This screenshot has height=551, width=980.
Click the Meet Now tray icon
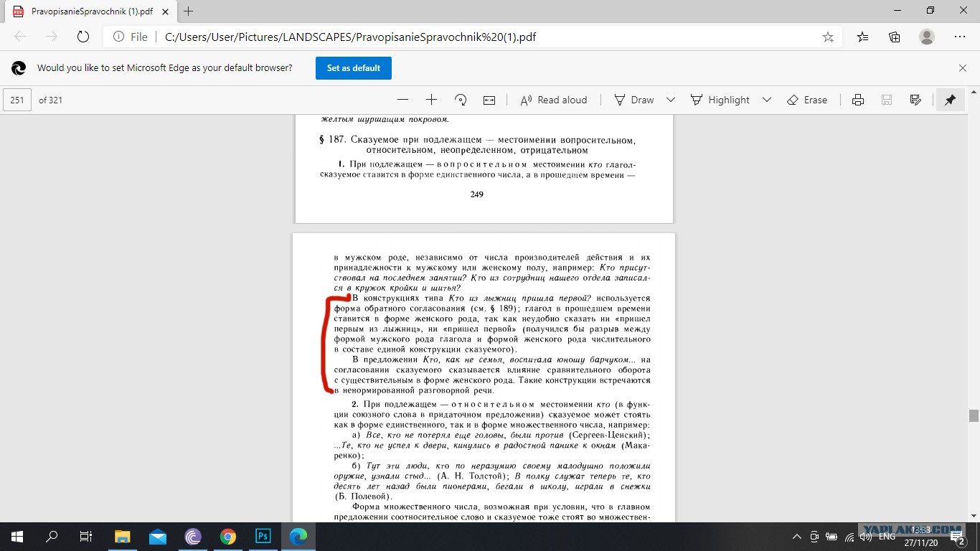click(x=814, y=537)
